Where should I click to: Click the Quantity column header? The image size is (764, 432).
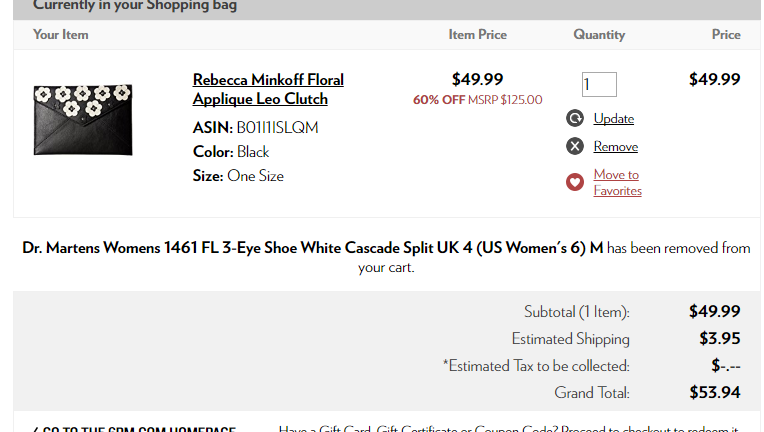[599, 35]
